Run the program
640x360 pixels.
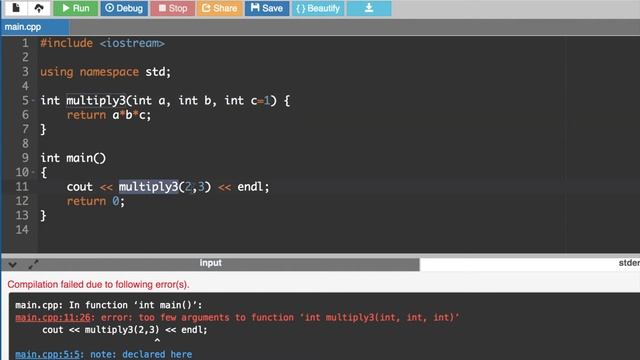76,8
